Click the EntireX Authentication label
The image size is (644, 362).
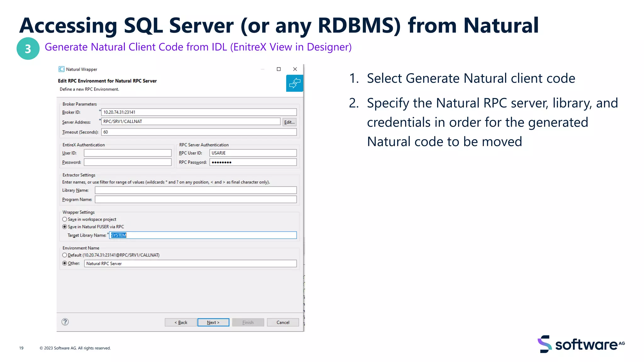84,145
